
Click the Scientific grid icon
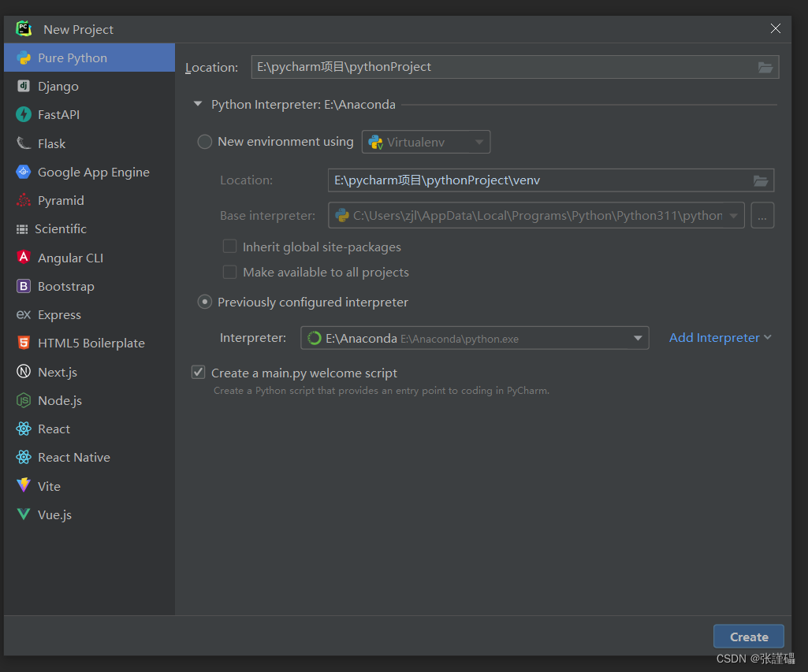(22, 229)
